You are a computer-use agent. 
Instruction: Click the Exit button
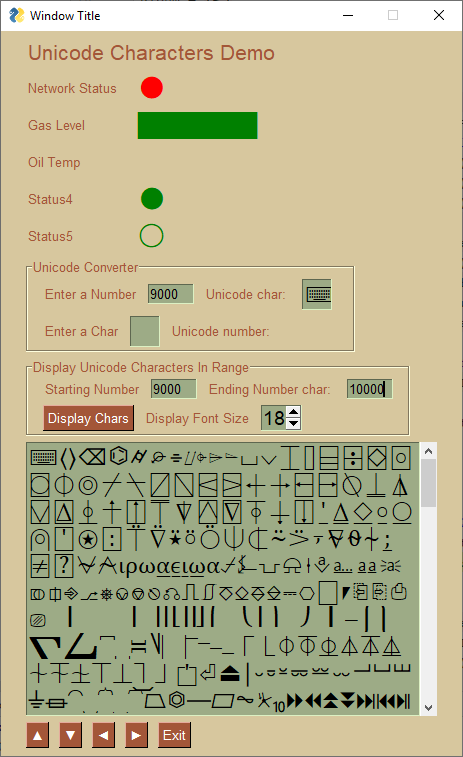tap(174, 735)
